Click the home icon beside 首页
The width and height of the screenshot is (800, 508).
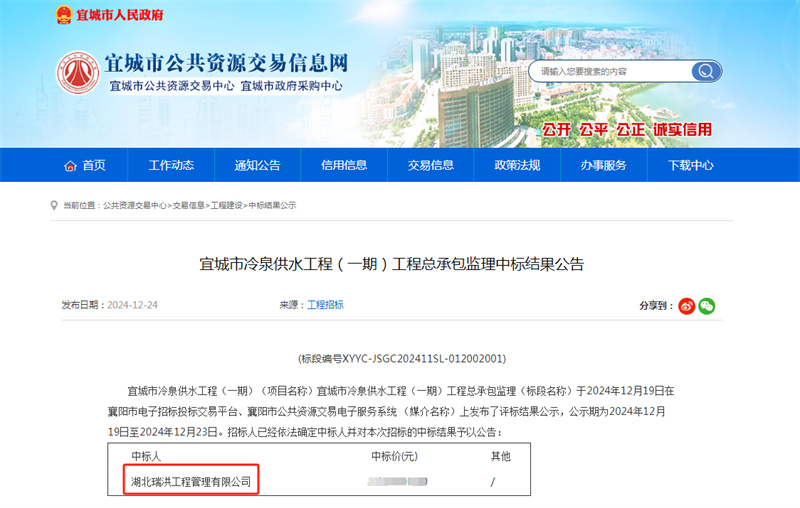tap(70, 166)
